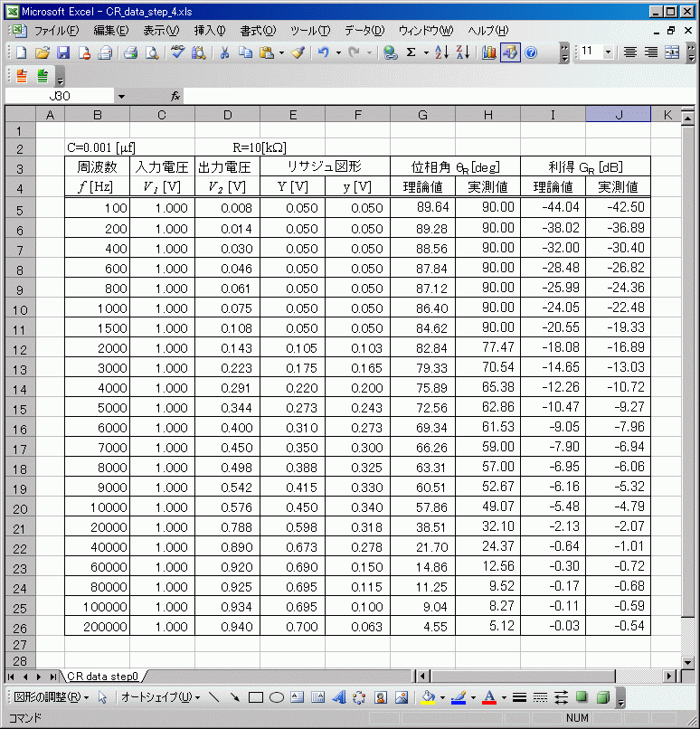Viewport: 700px width, 729px height.
Task: Open the font size dropdown
Action: (x=607, y=52)
